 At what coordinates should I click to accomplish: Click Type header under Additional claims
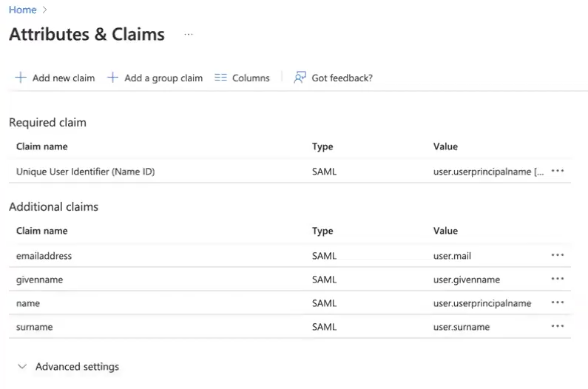pyautogui.click(x=322, y=231)
